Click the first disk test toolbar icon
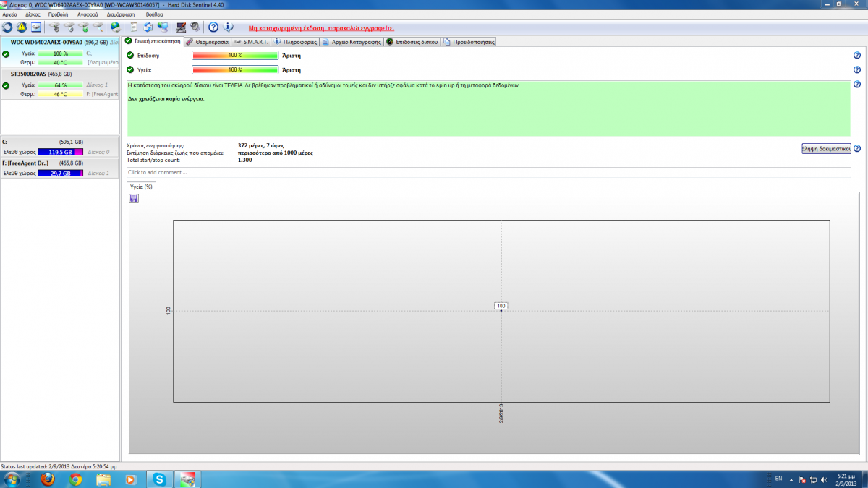 coord(54,27)
